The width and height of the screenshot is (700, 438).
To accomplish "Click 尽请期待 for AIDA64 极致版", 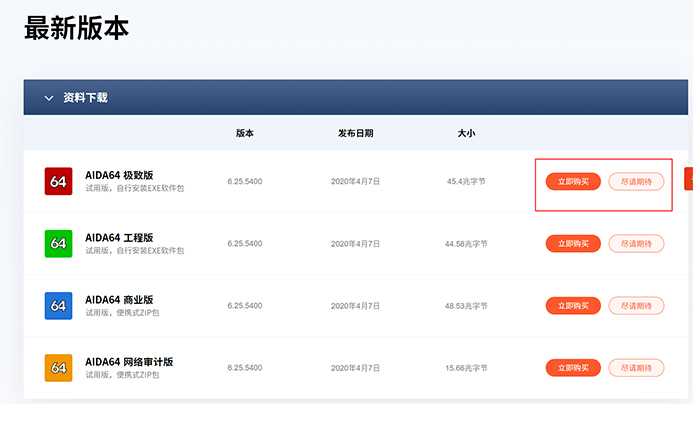I will [x=636, y=181].
